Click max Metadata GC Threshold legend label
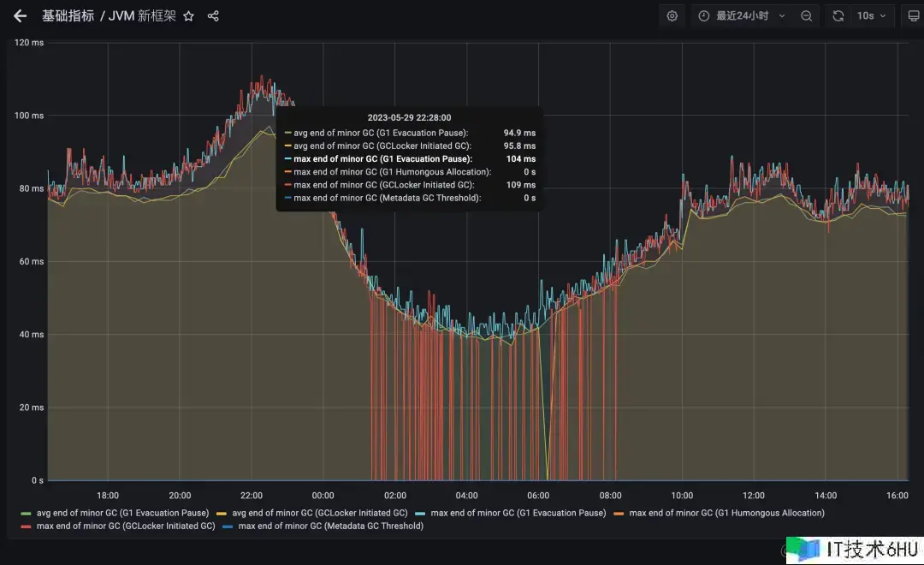This screenshot has height=565, width=924. coord(330,526)
